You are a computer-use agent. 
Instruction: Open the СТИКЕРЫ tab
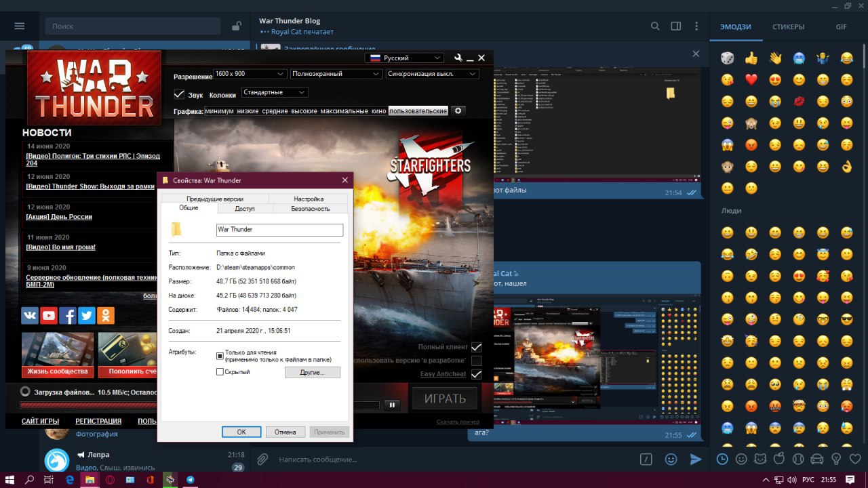788,27
